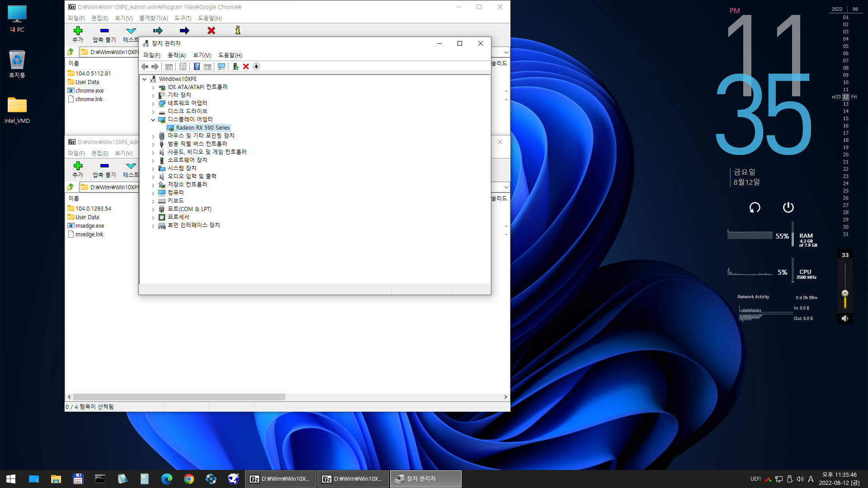868x488 pixels.
Task: Expand 기타 장치 node
Action: [x=153, y=95]
